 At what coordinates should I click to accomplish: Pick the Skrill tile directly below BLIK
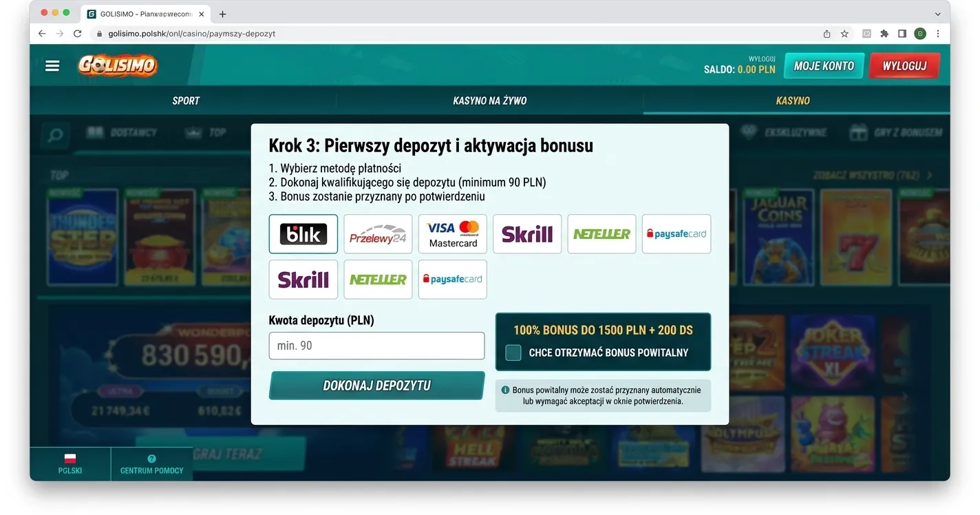click(303, 280)
